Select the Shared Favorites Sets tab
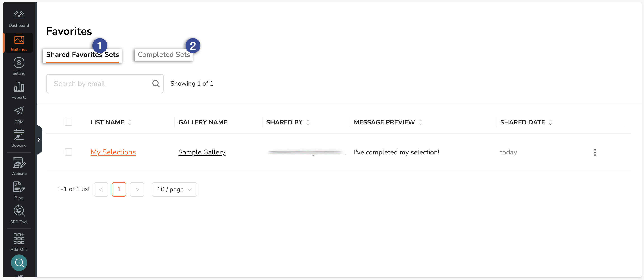644x280 pixels. pos(82,54)
